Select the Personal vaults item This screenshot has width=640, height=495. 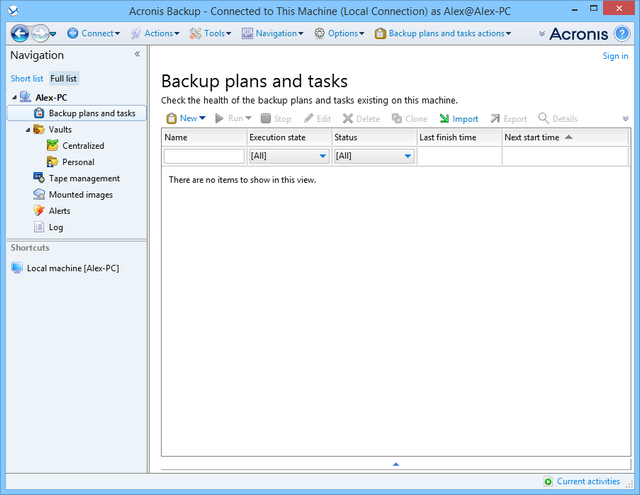point(77,162)
